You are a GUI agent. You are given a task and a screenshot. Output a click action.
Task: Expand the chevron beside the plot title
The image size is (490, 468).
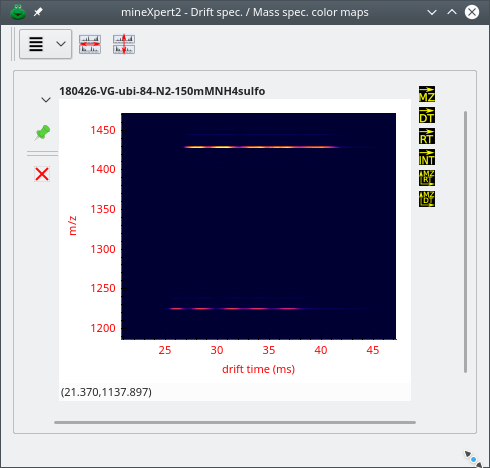pos(46,100)
